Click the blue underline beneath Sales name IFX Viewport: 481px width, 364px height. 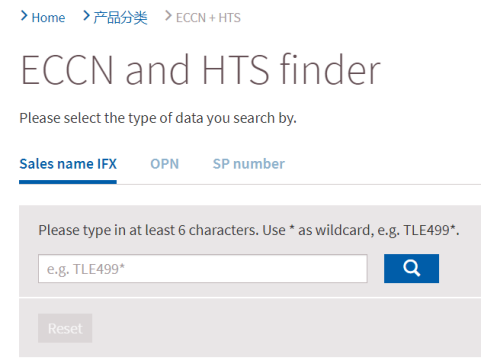(68, 182)
